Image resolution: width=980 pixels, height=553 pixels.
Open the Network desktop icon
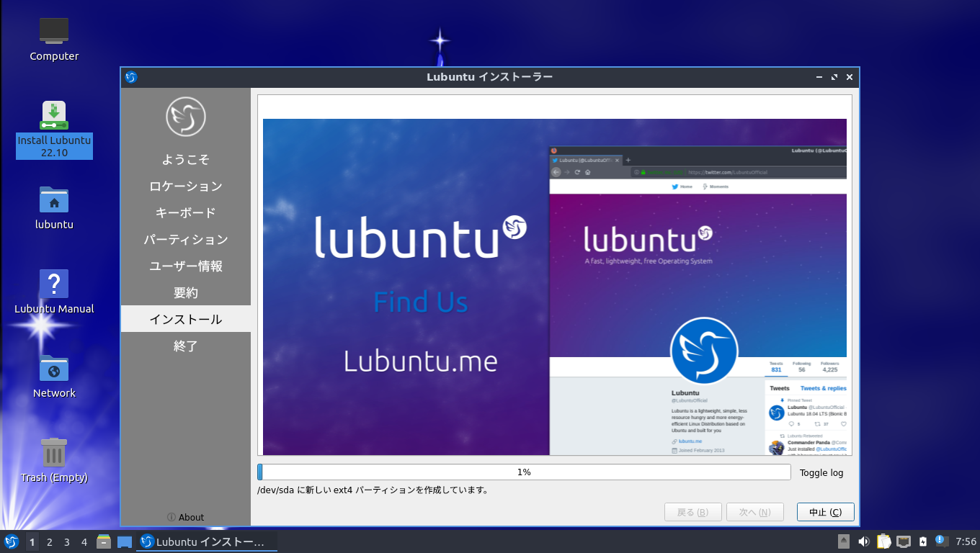[x=54, y=376]
